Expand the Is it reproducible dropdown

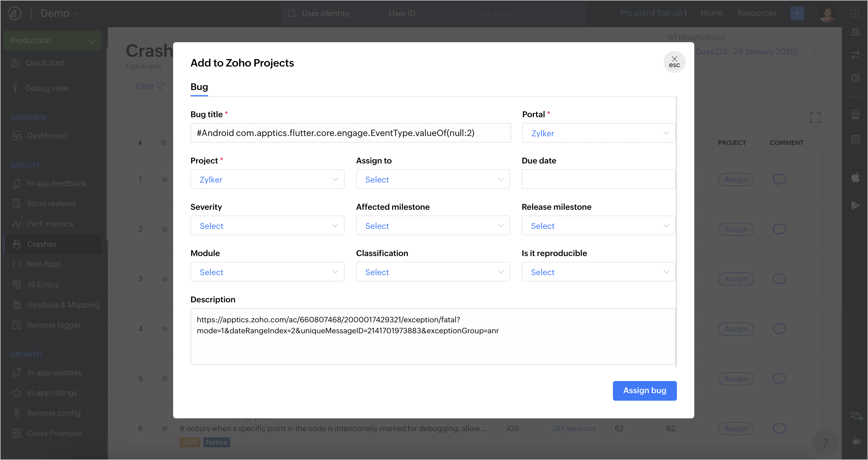598,272
